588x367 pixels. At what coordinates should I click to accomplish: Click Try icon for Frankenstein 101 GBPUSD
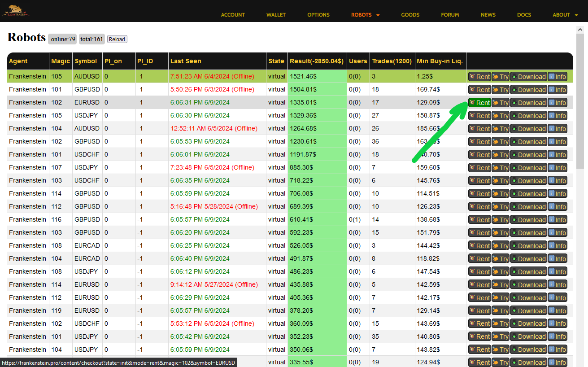point(496,90)
